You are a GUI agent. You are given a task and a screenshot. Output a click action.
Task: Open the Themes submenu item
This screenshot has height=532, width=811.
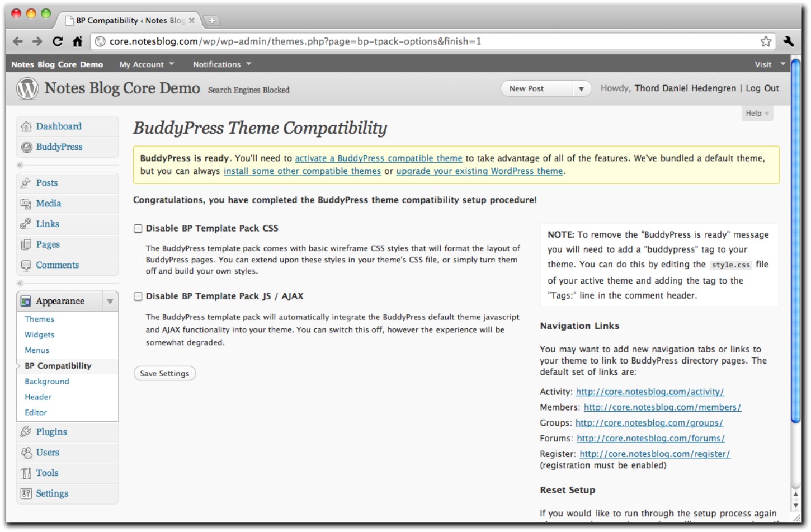(x=39, y=319)
